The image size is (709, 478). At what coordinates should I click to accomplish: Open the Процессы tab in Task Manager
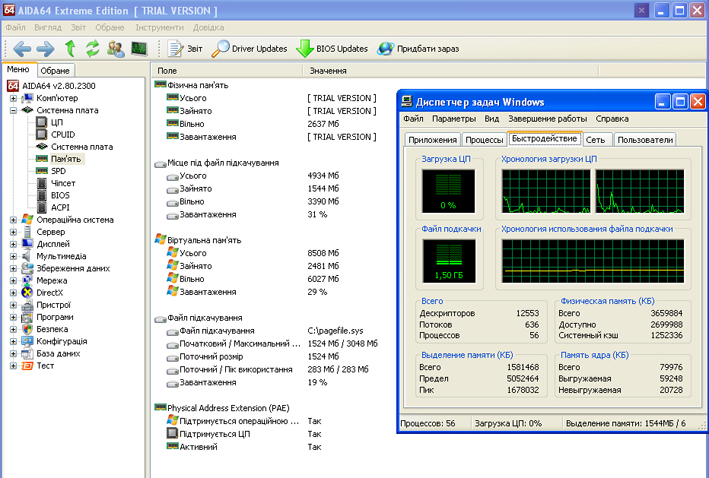(x=484, y=140)
